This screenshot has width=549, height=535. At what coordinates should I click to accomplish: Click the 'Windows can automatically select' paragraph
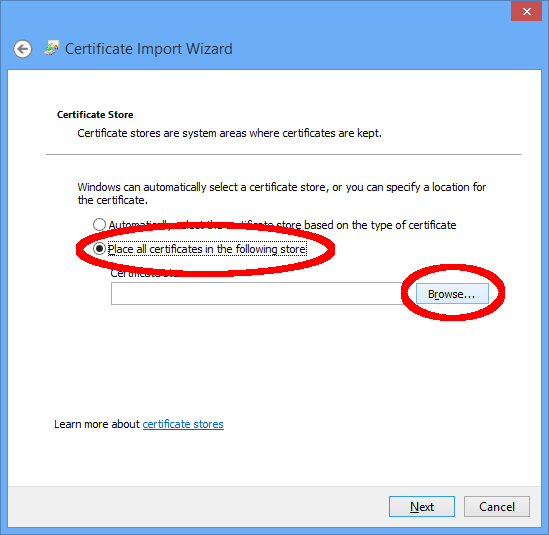[x=282, y=193]
